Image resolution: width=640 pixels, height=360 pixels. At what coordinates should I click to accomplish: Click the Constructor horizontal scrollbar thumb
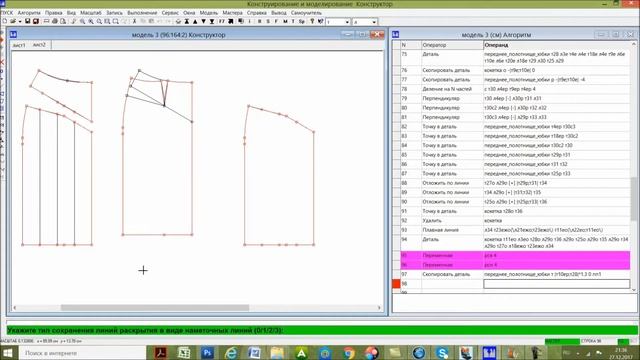[155, 308]
